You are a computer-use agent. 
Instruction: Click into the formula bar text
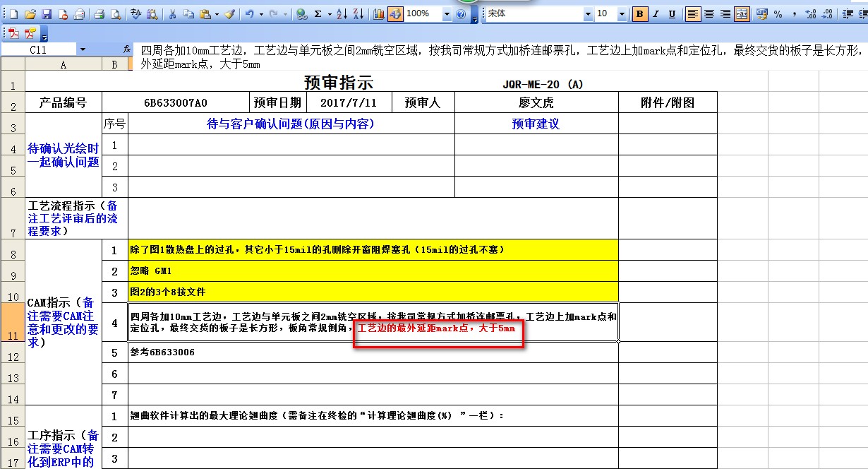pos(500,57)
